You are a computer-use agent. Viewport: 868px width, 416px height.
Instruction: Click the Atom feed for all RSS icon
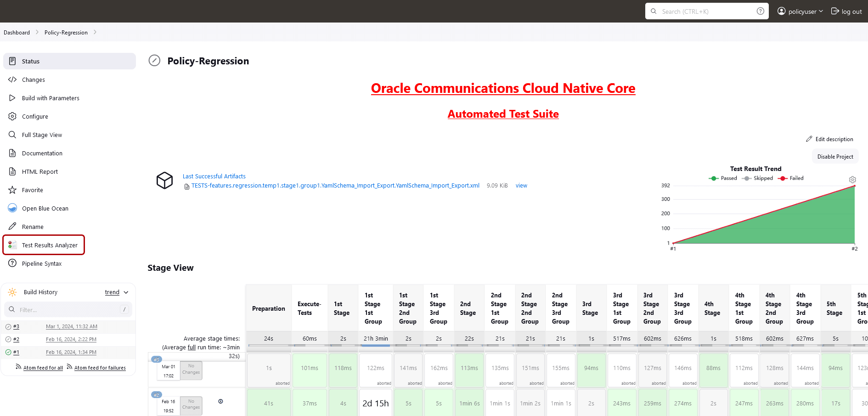pos(18,367)
